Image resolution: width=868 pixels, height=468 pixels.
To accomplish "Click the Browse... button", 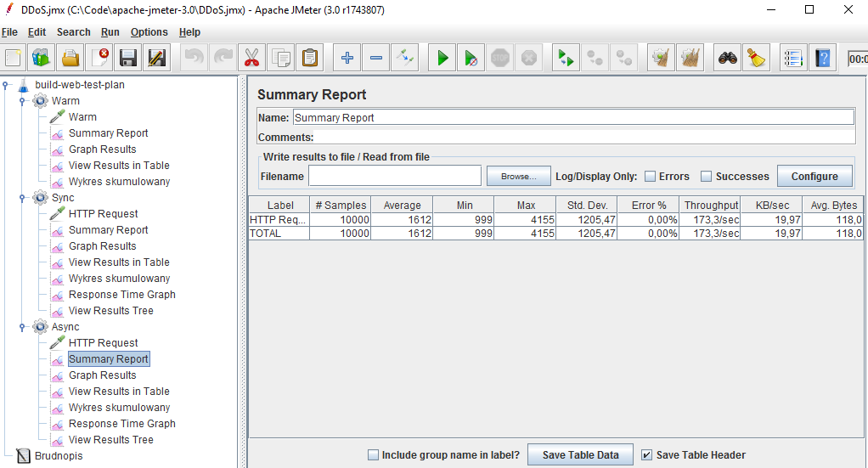I will pos(519,176).
